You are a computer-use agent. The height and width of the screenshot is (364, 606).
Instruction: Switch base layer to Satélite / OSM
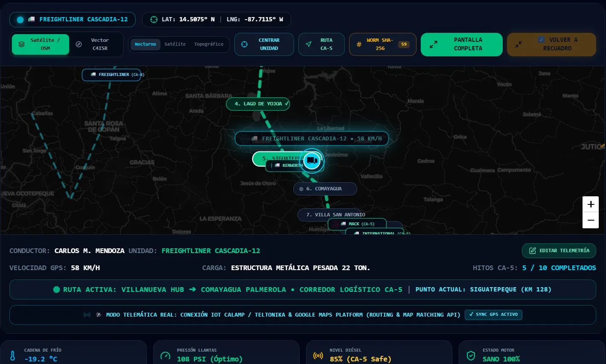41,44
